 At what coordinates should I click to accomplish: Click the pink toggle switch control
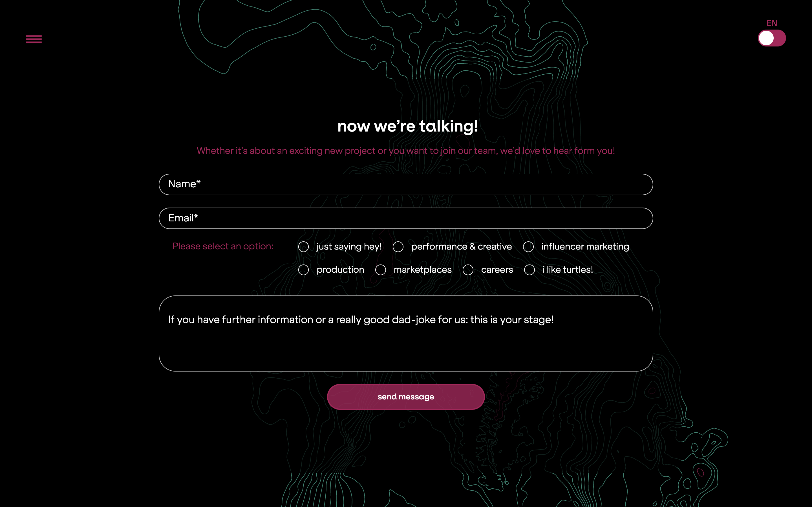[772, 37]
